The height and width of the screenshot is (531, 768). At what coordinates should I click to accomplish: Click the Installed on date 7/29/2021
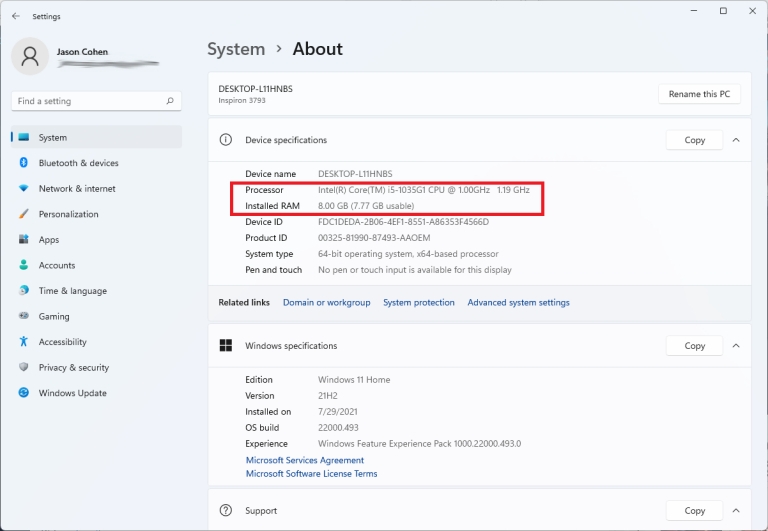337,411
